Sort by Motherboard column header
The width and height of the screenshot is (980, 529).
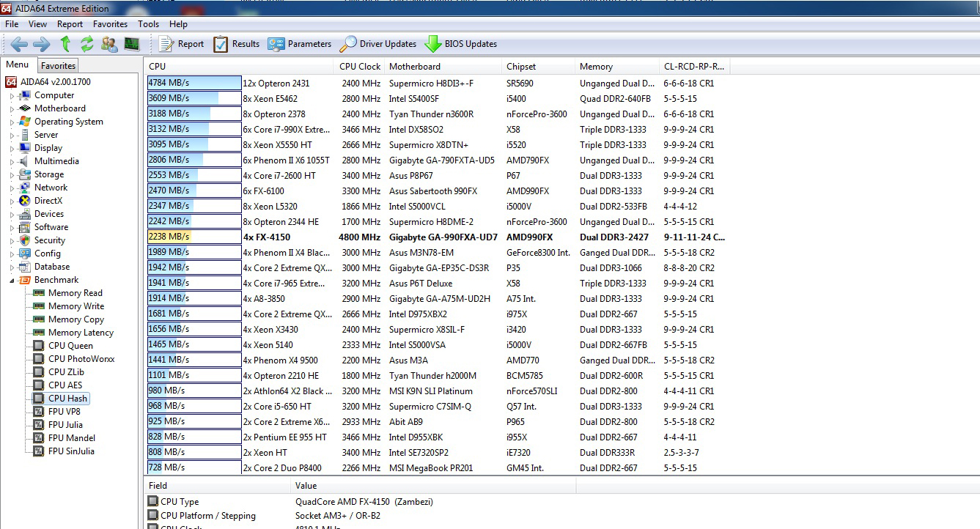click(443, 67)
